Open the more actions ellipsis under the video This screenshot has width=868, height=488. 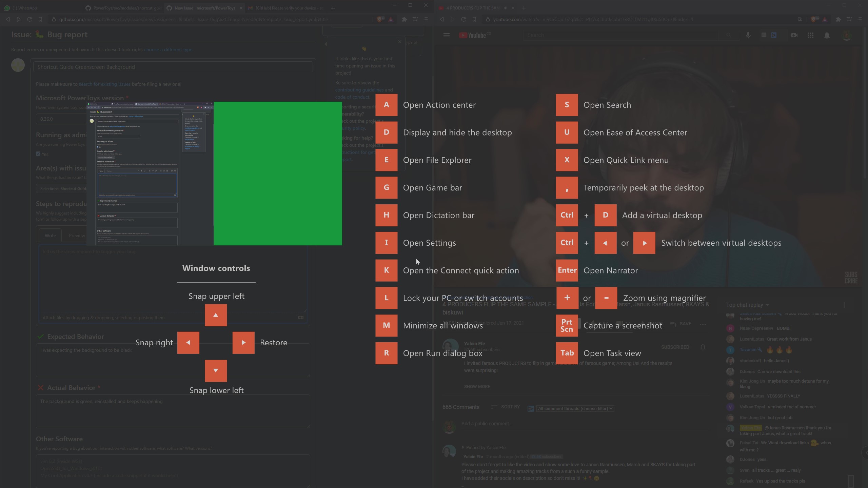pos(703,325)
